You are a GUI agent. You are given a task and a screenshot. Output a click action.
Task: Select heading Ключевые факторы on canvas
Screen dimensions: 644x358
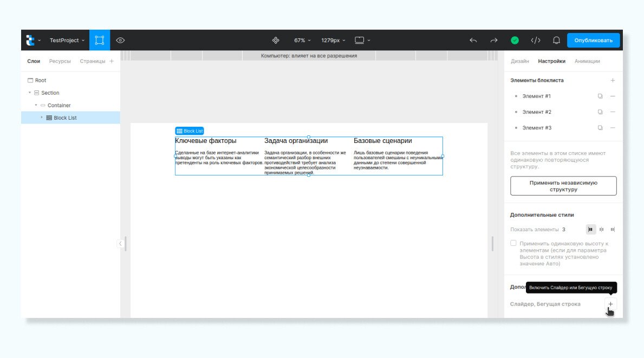[206, 141]
